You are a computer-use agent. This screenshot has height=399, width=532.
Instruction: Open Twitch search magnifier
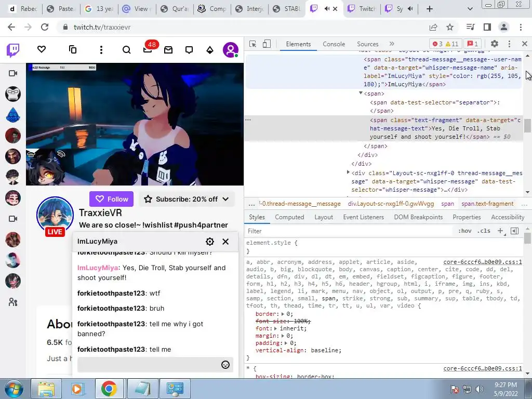click(x=127, y=50)
